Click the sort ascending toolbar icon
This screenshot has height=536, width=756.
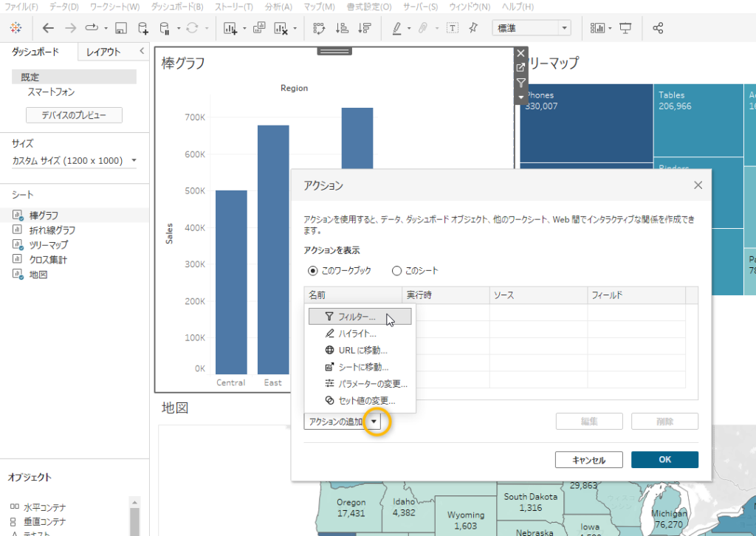[342, 28]
